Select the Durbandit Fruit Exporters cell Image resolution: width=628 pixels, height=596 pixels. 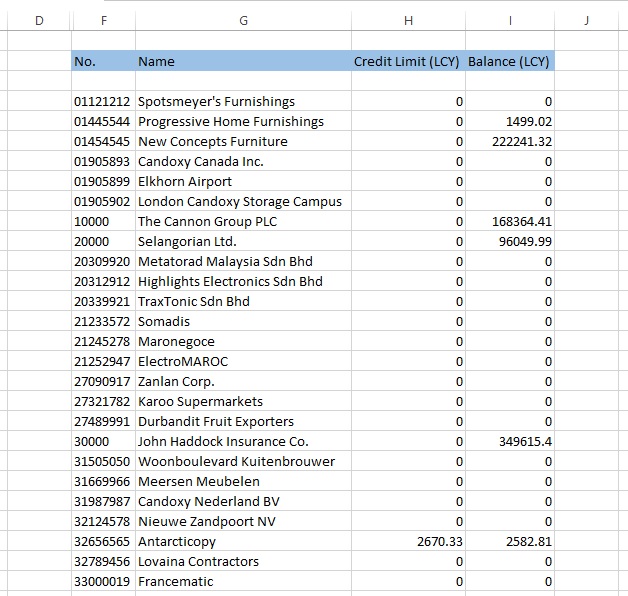[x=244, y=422]
